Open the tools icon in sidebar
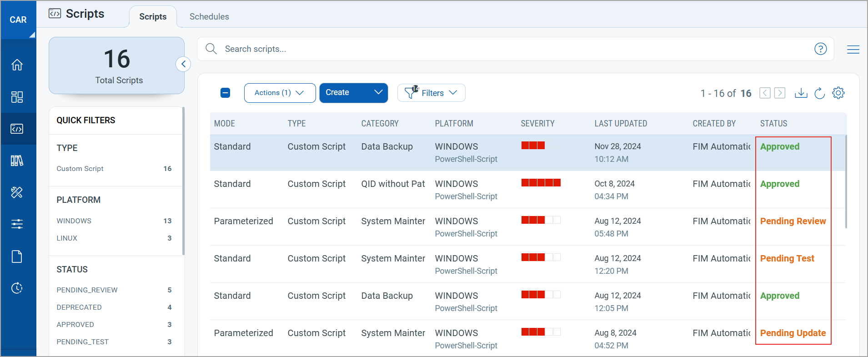 click(x=17, y=192)
